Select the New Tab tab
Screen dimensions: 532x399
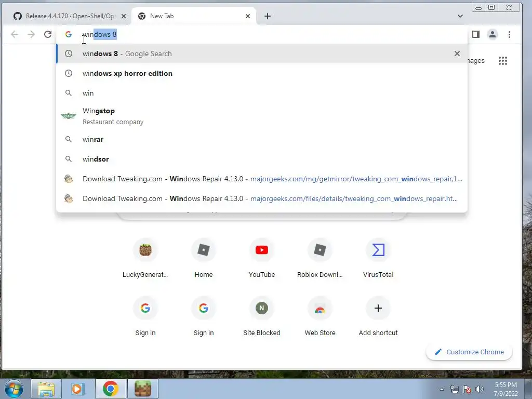pos(193,16)
